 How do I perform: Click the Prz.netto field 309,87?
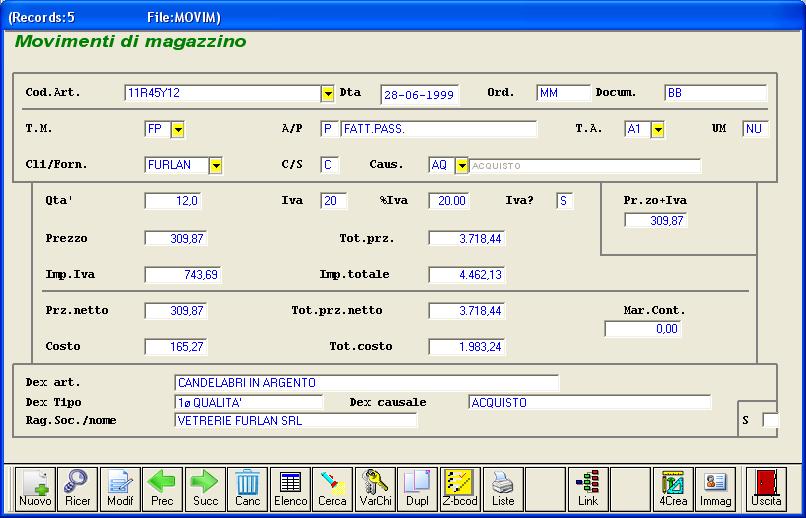point(175,311)
